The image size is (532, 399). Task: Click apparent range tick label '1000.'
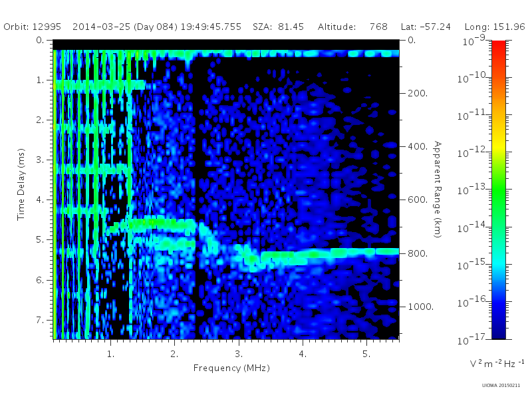click(421, 307)
